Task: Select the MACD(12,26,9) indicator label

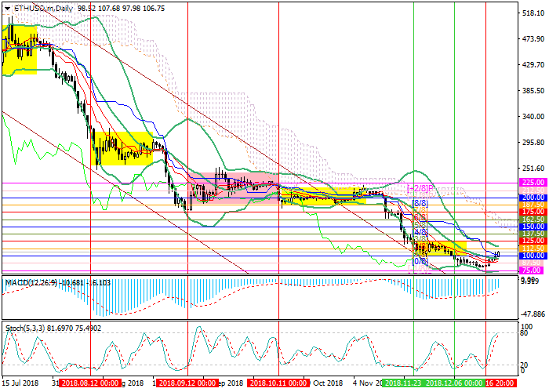Action: [31, 281]
